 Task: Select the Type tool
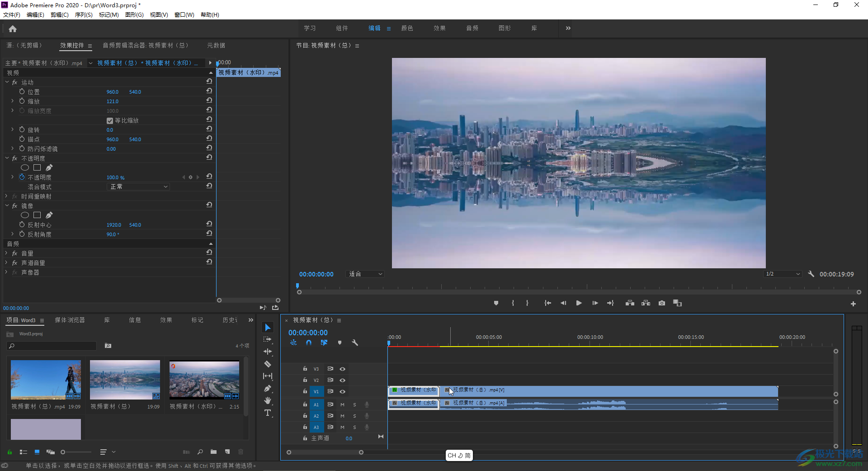pos(268,413)
